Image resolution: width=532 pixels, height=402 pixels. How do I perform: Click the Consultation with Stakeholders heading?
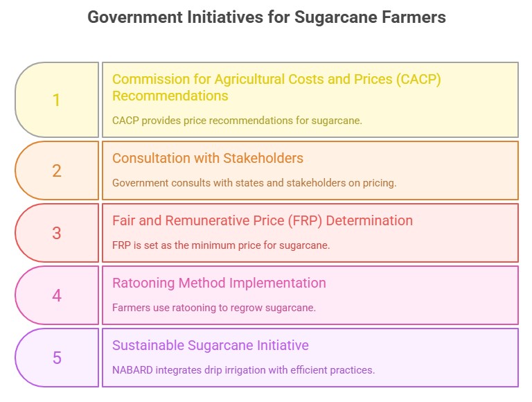coord(208,158)
